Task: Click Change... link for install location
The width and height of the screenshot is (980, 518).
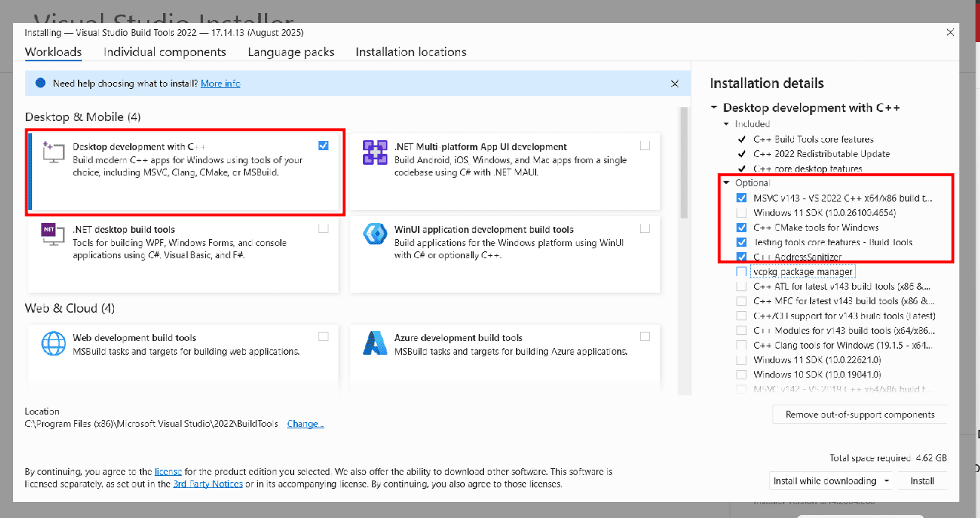Action: [305, 424]
